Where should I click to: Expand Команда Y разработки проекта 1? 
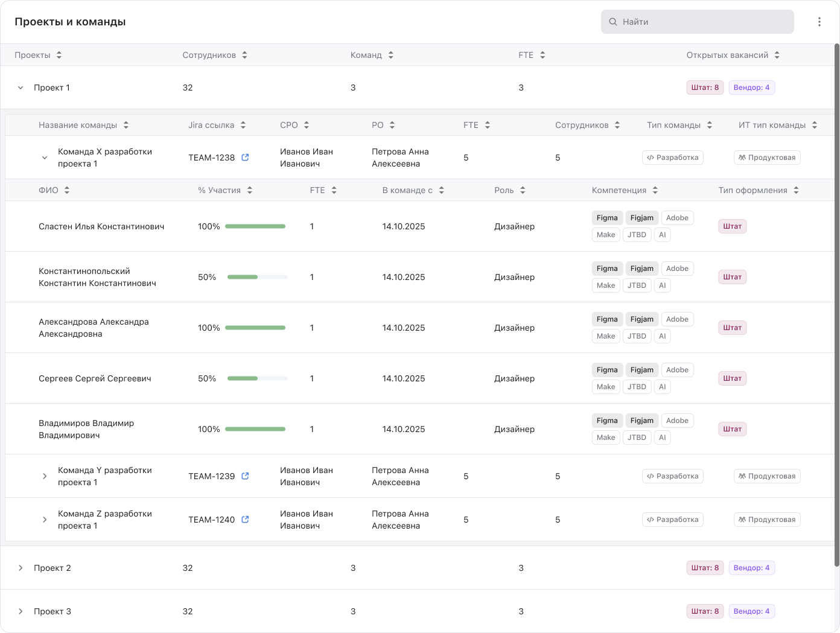pos(45,476)
